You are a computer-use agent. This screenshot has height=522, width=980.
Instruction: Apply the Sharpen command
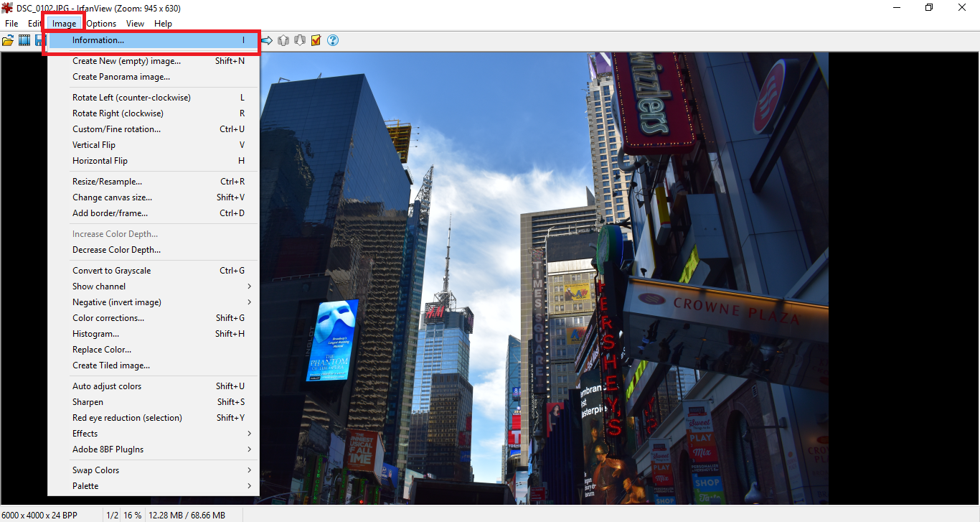tap(153, 402)
